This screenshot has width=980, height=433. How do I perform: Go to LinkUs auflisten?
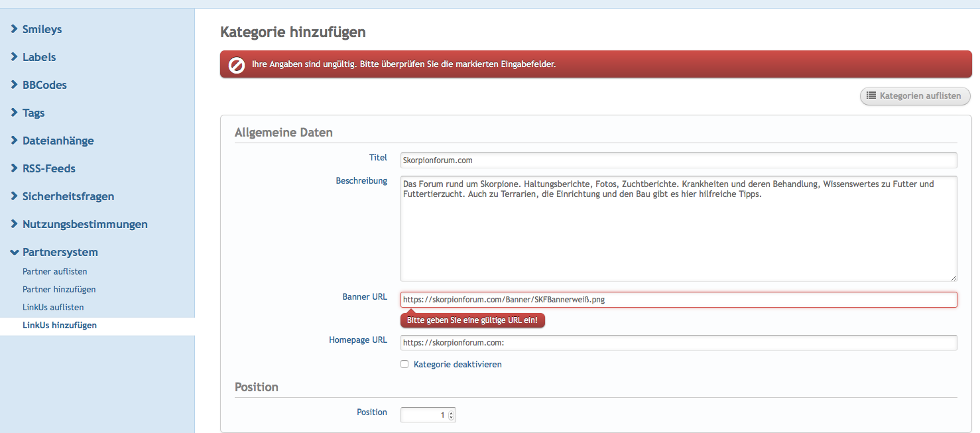tap(53, 308)
